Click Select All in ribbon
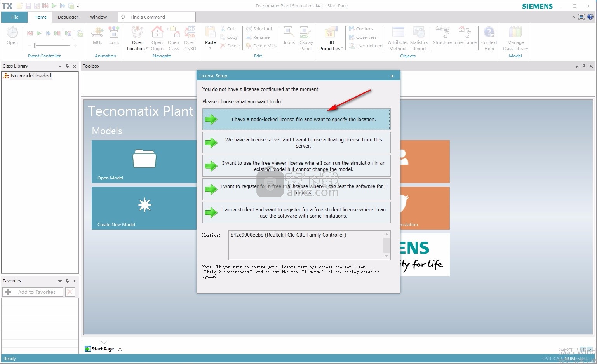This screenshot has height=364, width=597. coord(259,29)
